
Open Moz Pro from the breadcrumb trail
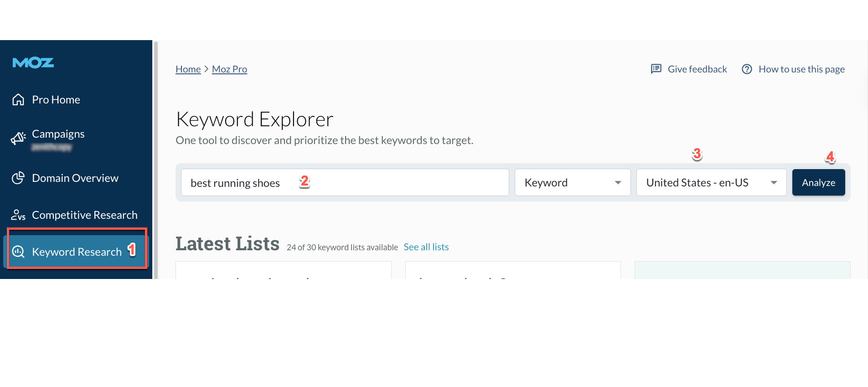click(x=229, y=69)
